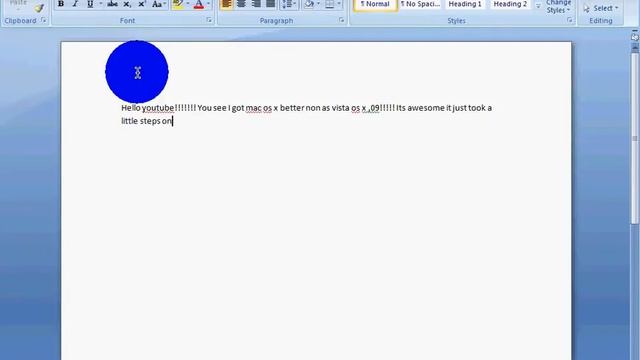
Task: Open the Styles pane launcher
Action: click(569, 20)
